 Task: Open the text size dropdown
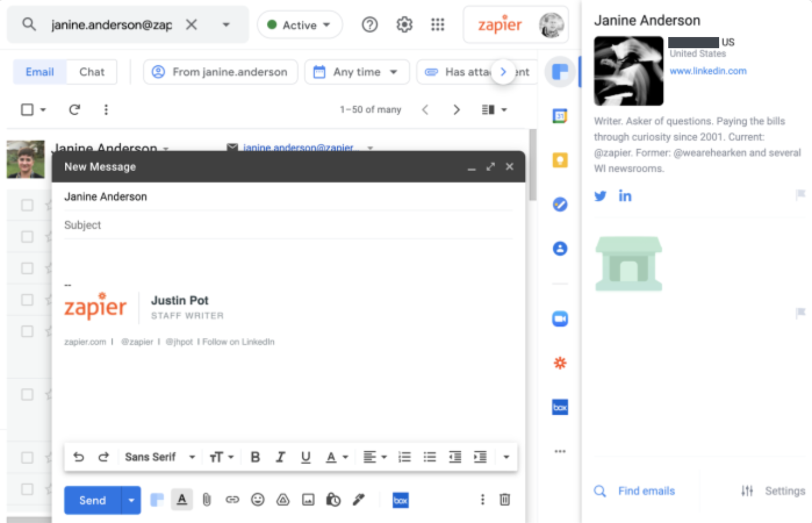[x=221, y=457]
